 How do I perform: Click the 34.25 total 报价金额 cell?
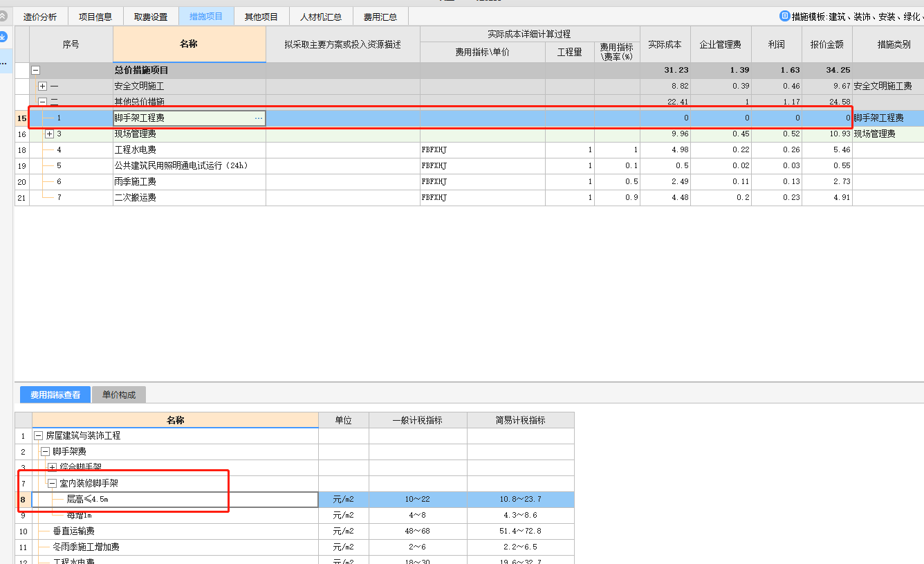(827, 70)
